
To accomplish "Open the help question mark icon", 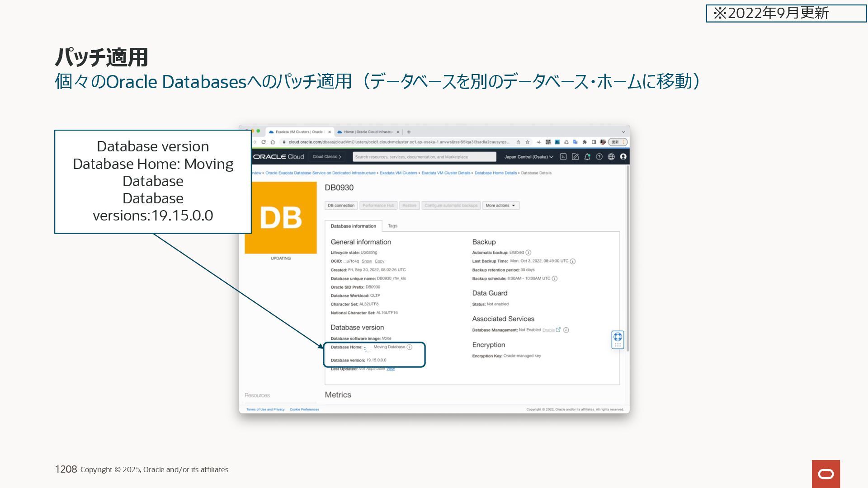I will coord(599,157).
